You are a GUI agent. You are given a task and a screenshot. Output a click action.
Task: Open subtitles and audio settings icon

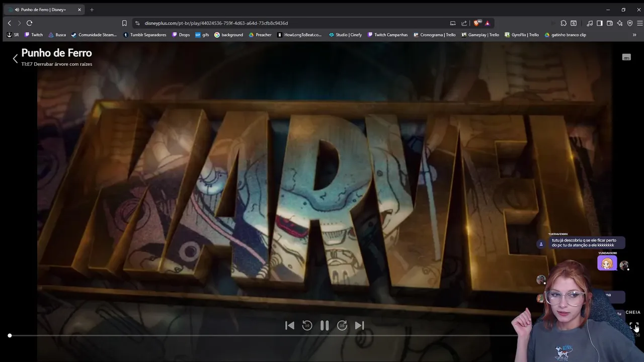626,57
